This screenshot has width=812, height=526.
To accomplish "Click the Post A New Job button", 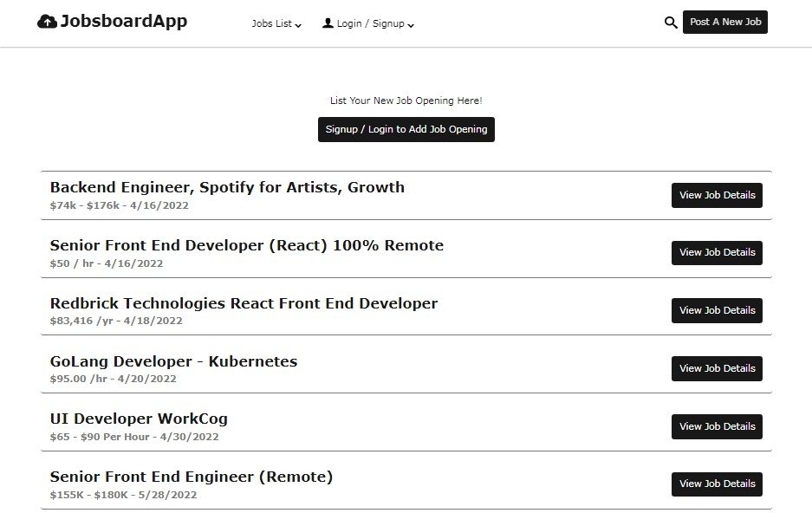I will pyautogui.click(x=724, y=22).
